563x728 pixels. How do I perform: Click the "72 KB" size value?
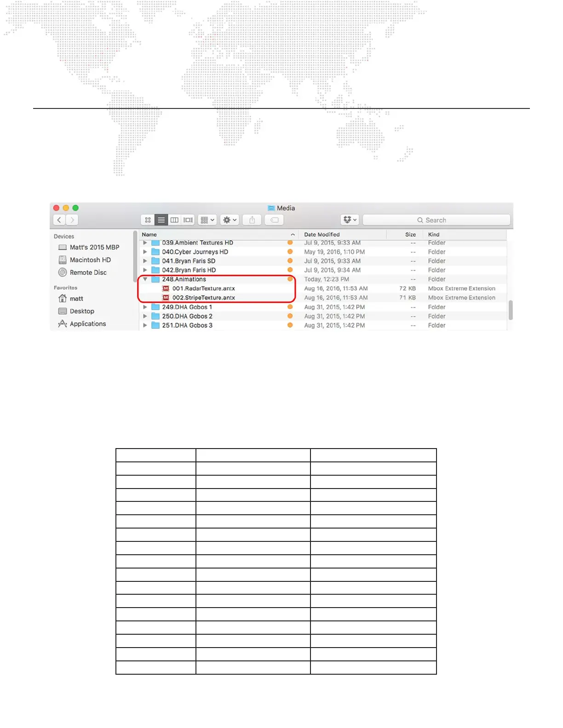tap(408, 289)
